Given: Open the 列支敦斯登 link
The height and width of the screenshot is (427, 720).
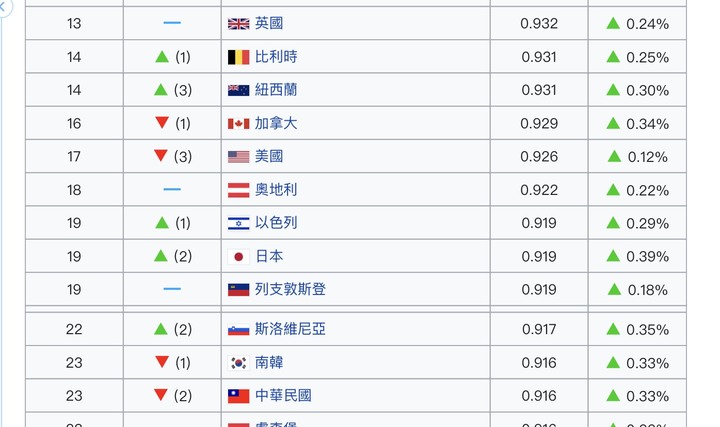Looking at the screenshot, I should (290, 289).
